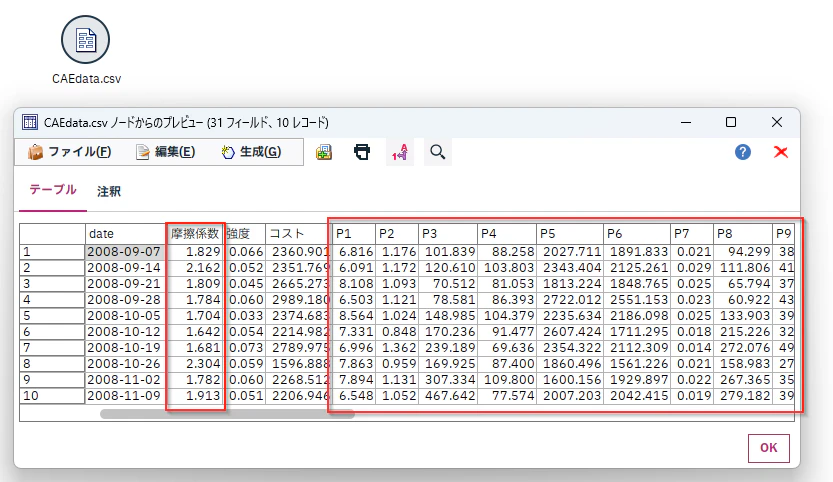833x482 pixels.
Task: Switch to the テーブル tab
Action: (53, 190)
